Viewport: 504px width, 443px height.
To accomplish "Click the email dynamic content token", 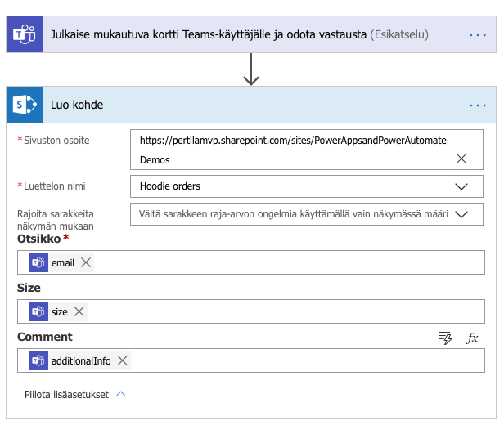I will pos(62,262).
